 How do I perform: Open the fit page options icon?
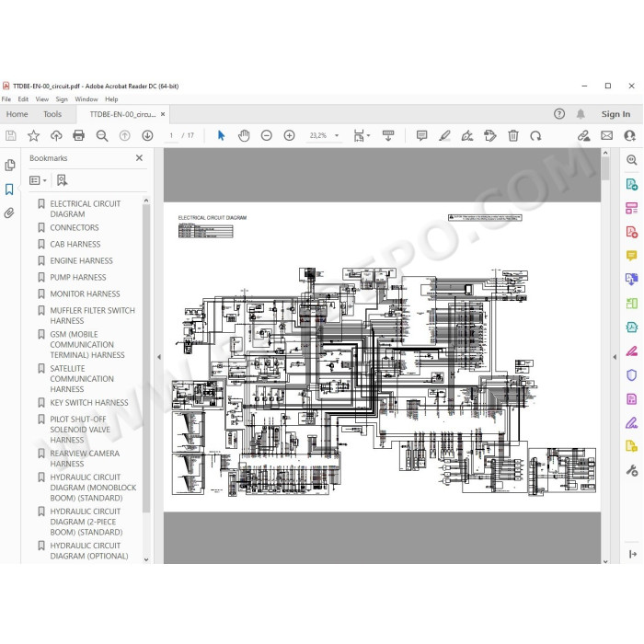(x=362, y=135)
